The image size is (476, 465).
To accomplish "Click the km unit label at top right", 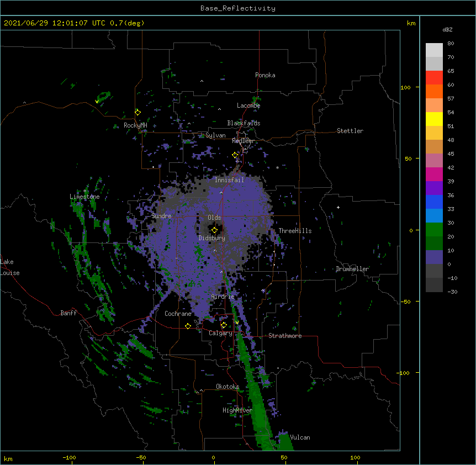I will pos(411,23).
